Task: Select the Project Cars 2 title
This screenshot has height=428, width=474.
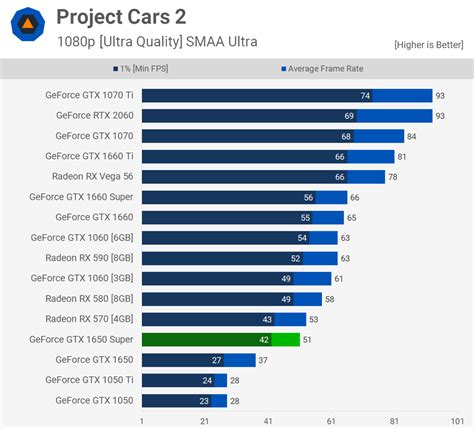Action: pos(121,16)
